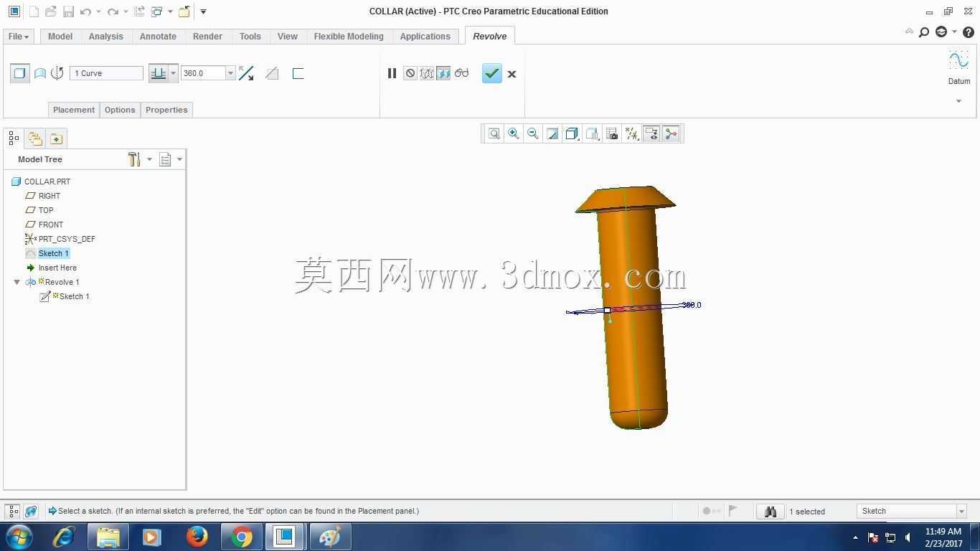
Task: Open the revolve depth option dropdown arrow
Action: pos(173,73)
